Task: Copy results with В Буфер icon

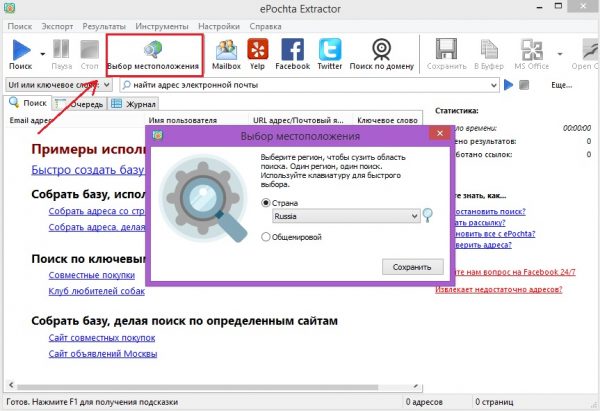Action: click(x=489, y=54)
